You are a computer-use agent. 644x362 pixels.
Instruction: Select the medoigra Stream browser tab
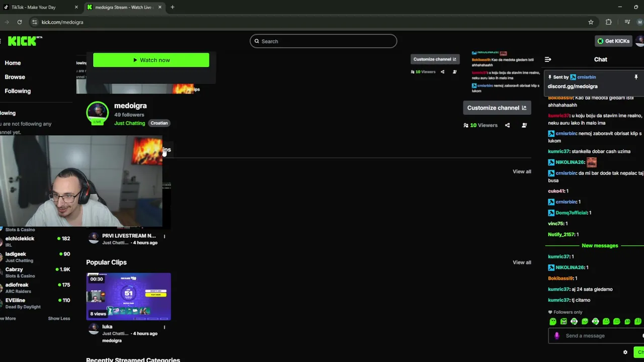click(x=124, y=7)
